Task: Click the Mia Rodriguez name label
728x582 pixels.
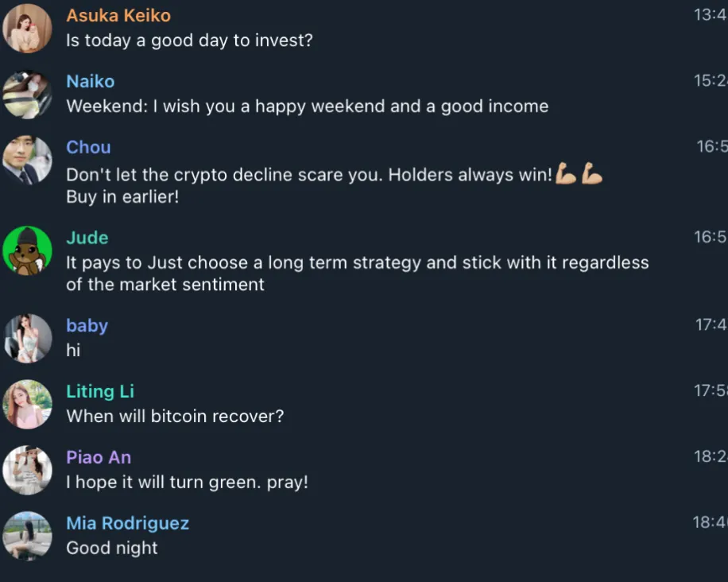Action: [x=127, y=524]
